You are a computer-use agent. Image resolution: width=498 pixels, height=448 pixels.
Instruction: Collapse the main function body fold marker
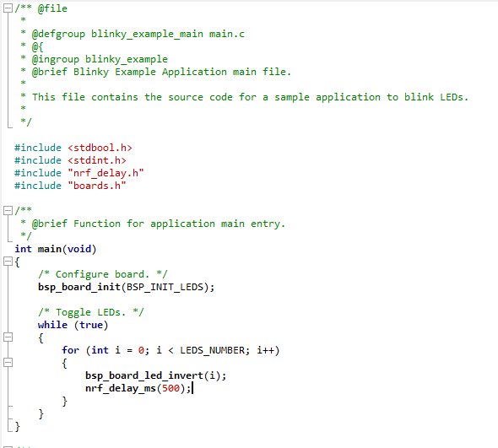tap(8, 262)
